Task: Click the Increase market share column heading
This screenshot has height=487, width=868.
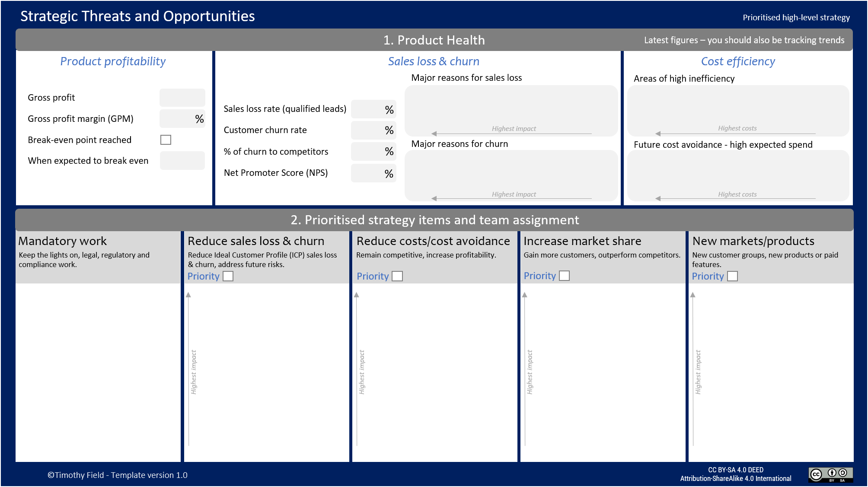Action: (x=582, y=241)
